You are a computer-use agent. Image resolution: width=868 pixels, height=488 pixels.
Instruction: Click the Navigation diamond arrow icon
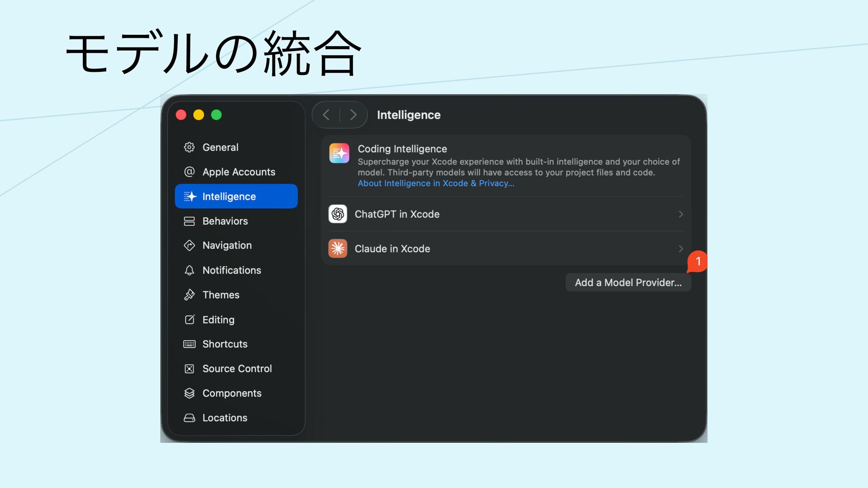pos(189,245)
